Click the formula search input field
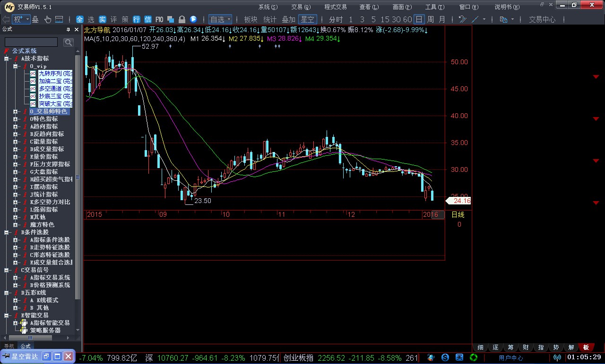Viewport: 605px width, 364px height. [31, 42]
